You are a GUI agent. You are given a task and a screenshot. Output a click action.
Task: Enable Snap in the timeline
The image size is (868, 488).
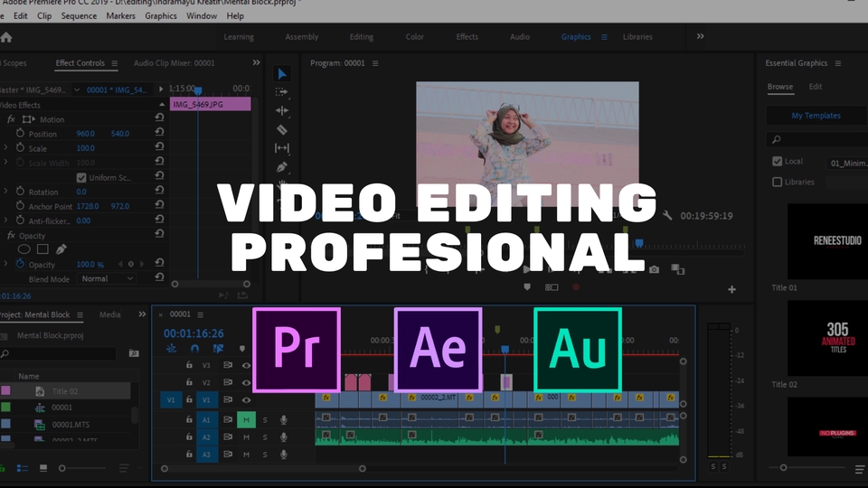point(195,349)
